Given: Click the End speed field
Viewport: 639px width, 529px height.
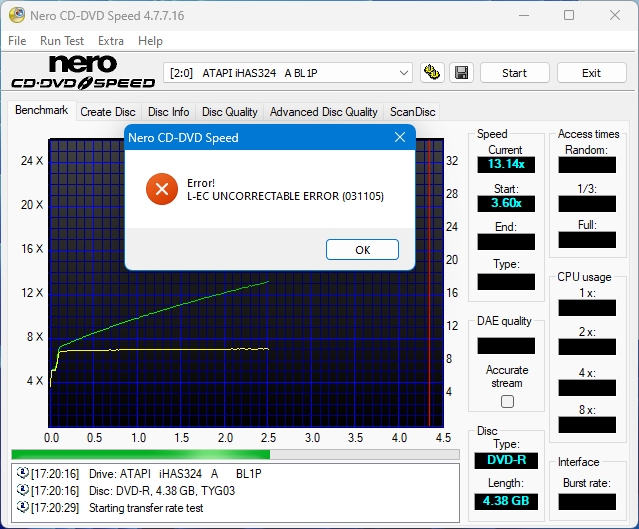Looking at the screenshot, I should tap(506, 242).
